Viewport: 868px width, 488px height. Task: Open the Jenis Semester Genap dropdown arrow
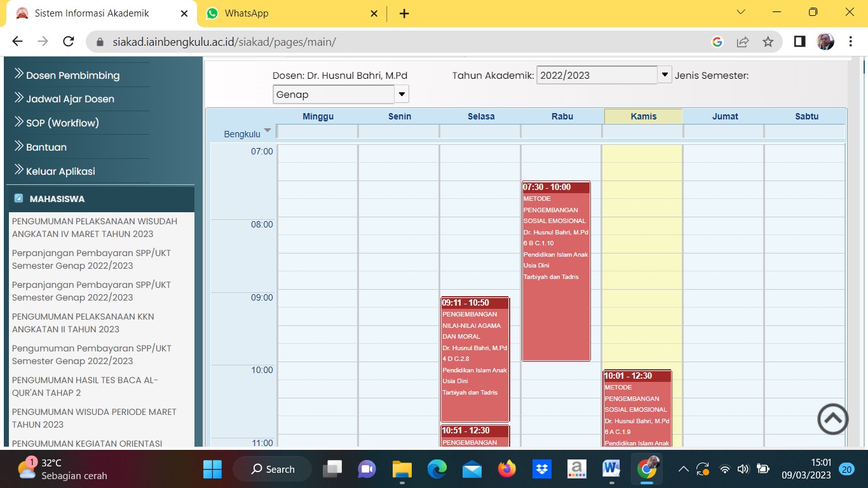(x=402, y=95)
